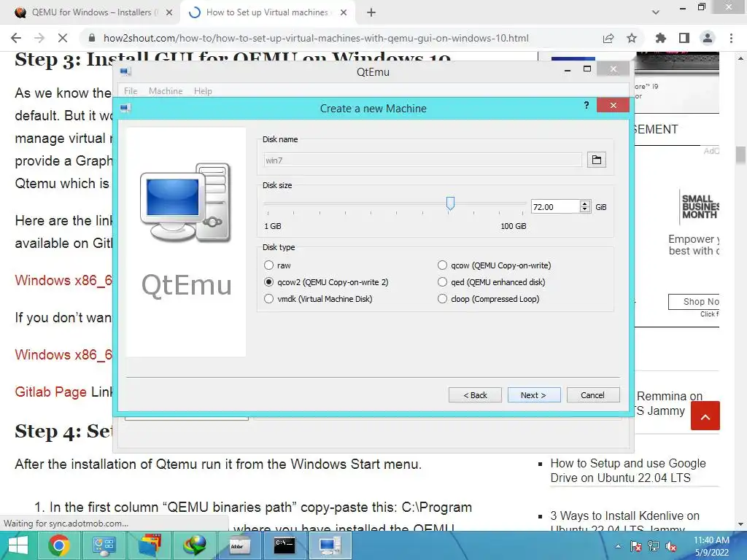This screenshot has height=560, width=747.
Task: Click the scroll-to-top red arrow button
Action: point(705,416)
